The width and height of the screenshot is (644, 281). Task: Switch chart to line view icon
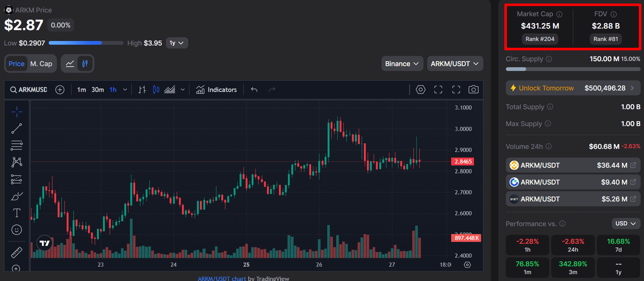click(70, 63)
